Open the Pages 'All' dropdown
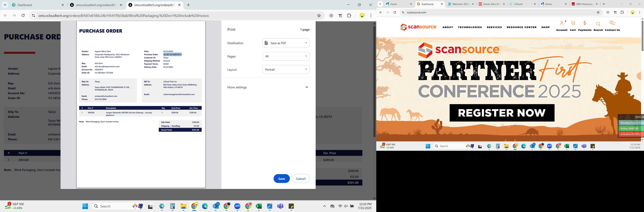Screen dimensions: 644x212 point(286,56)
